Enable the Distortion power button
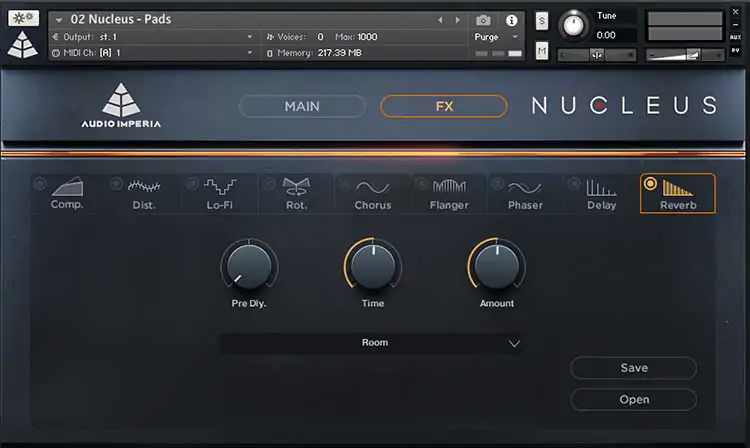This screenshot has width=750, height=448. coord(116,183)
